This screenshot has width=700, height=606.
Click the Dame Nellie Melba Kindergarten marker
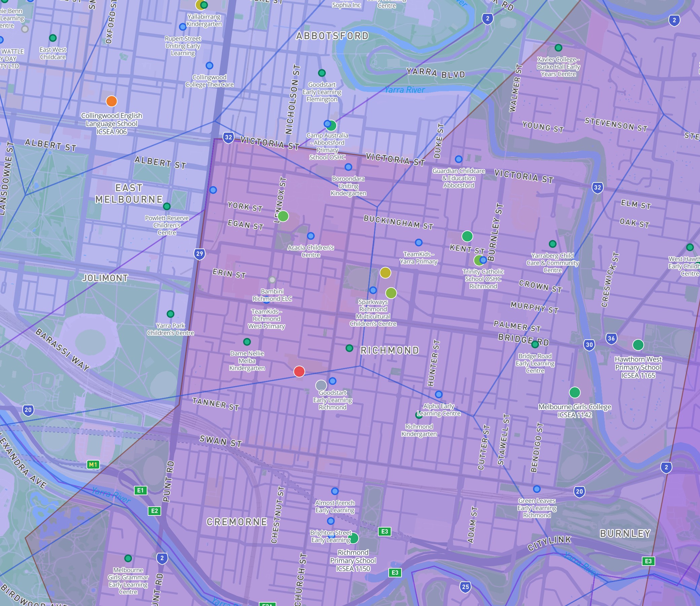point(247,342)
